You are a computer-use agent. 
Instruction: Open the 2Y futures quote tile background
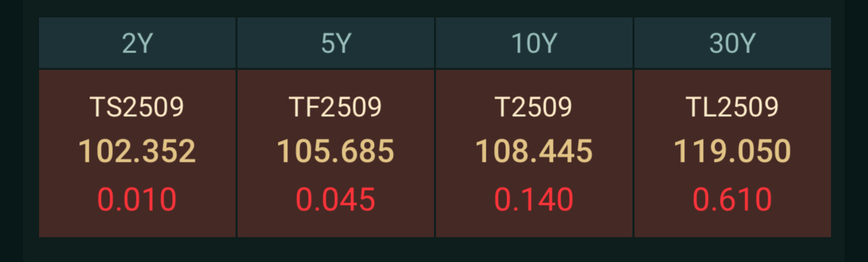point(137,153)
